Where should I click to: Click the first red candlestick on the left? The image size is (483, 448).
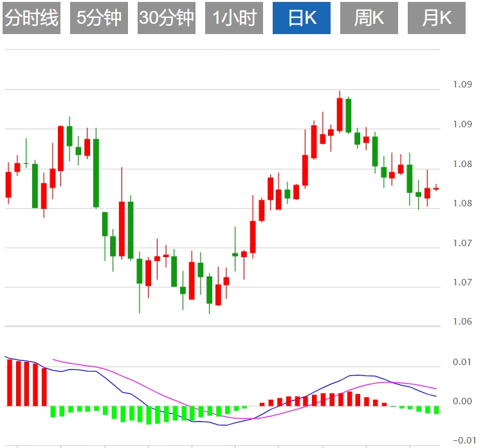click(8, 184)
